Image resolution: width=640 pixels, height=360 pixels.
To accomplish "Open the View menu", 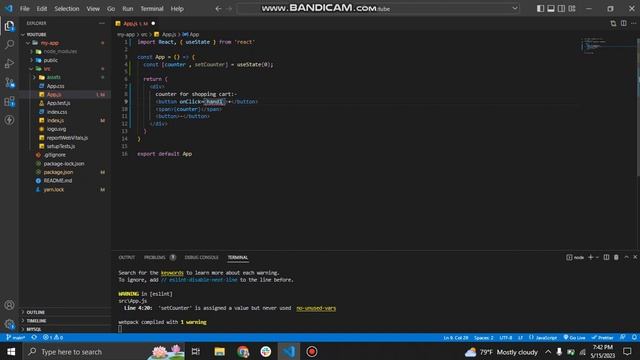I will tap(93, 9).
